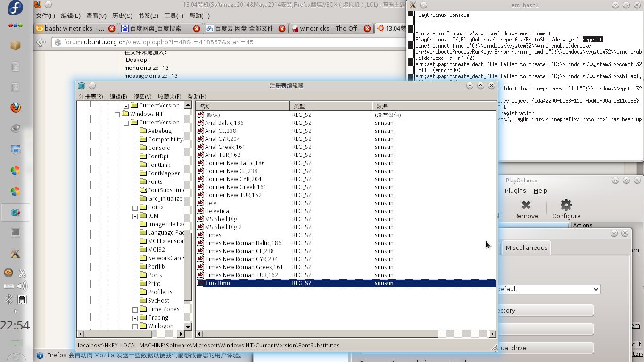
Task: Open 注册表(R) menu in registry editor
Action: [x=91, y=96]
